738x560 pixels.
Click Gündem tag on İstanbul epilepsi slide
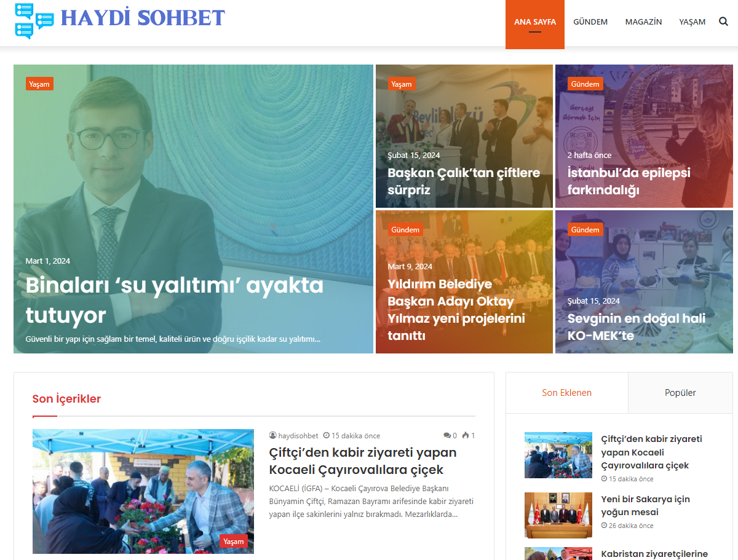tap(585, 84)
